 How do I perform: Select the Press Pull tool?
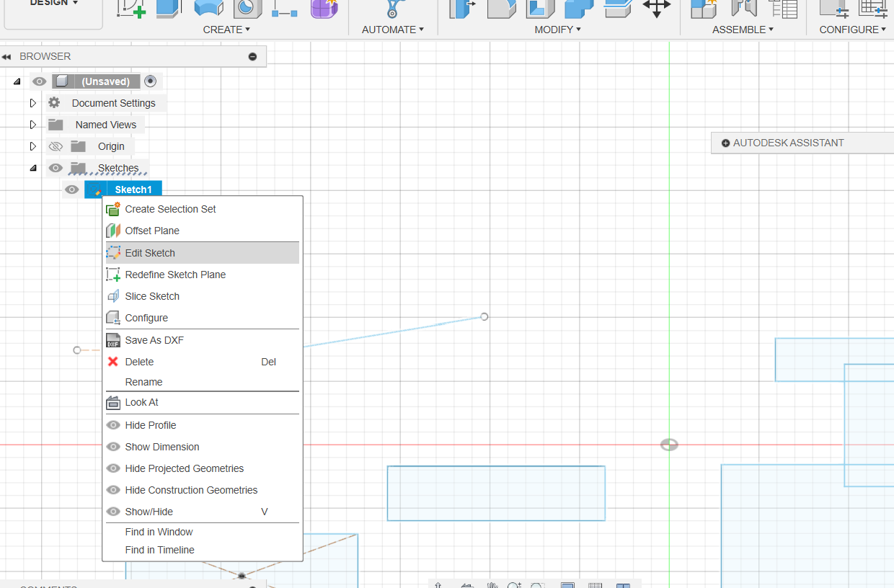coord(463,8)
